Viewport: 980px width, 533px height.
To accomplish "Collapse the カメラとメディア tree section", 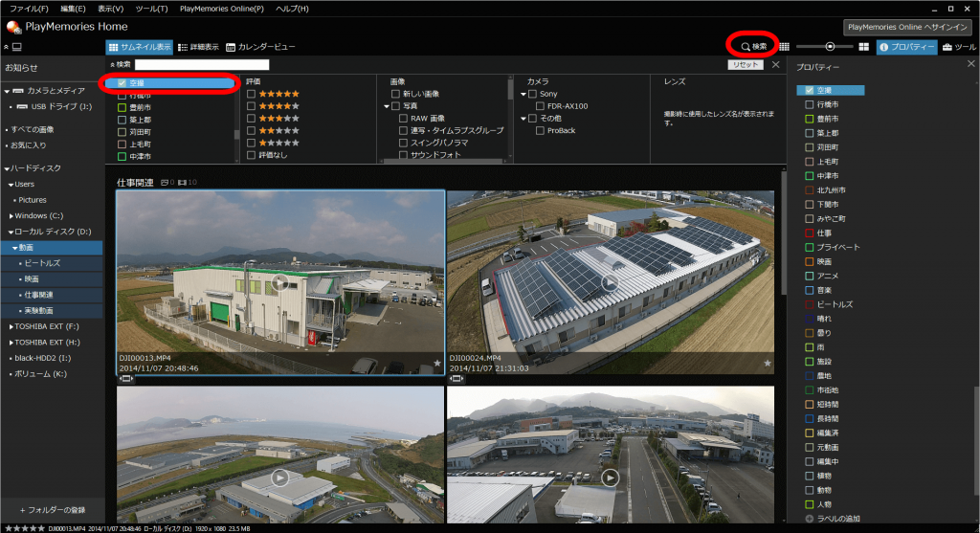I will pyautogui.click(x=7, y=91).
